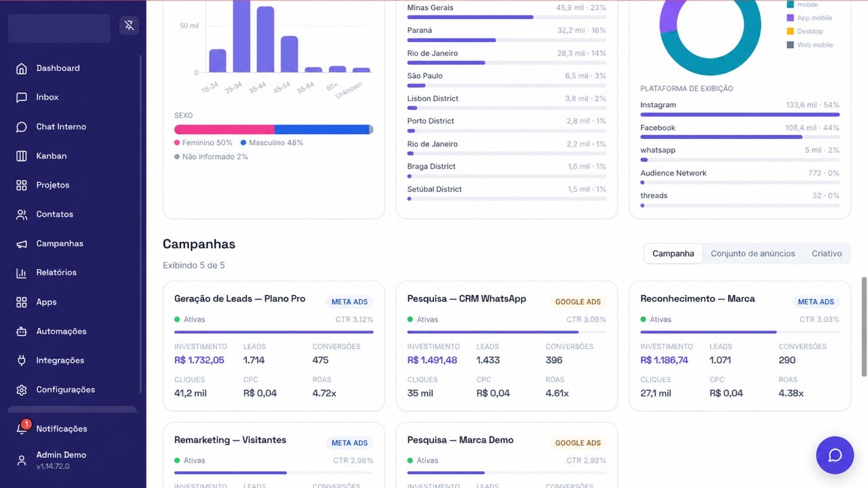
Task: Open the Remarketing — Visitantes campaign card
Action: pyautogui.click(x=274, y=455)
